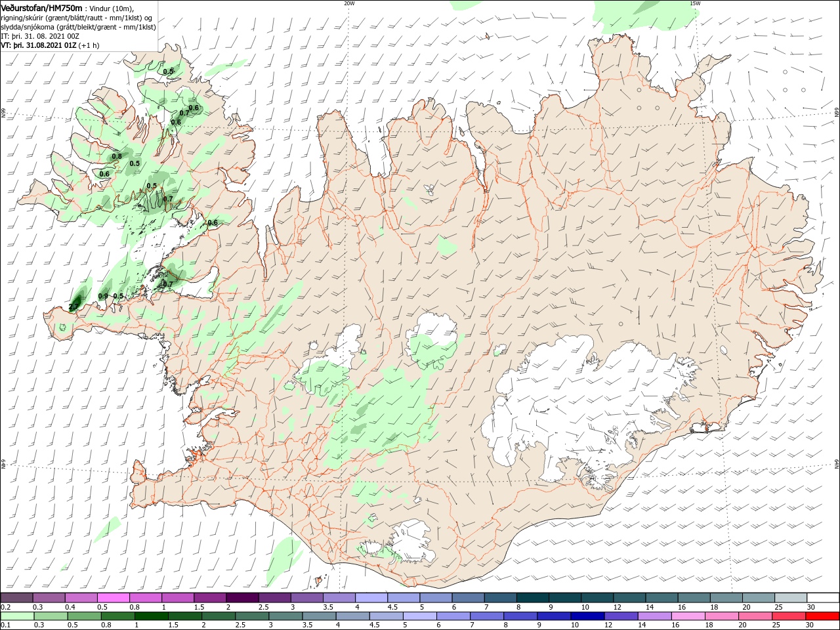The height and width of the screenshot is (630, 840).
Task: Click the 0.8 precipitation value on the map
Action: tap(117, 156)
